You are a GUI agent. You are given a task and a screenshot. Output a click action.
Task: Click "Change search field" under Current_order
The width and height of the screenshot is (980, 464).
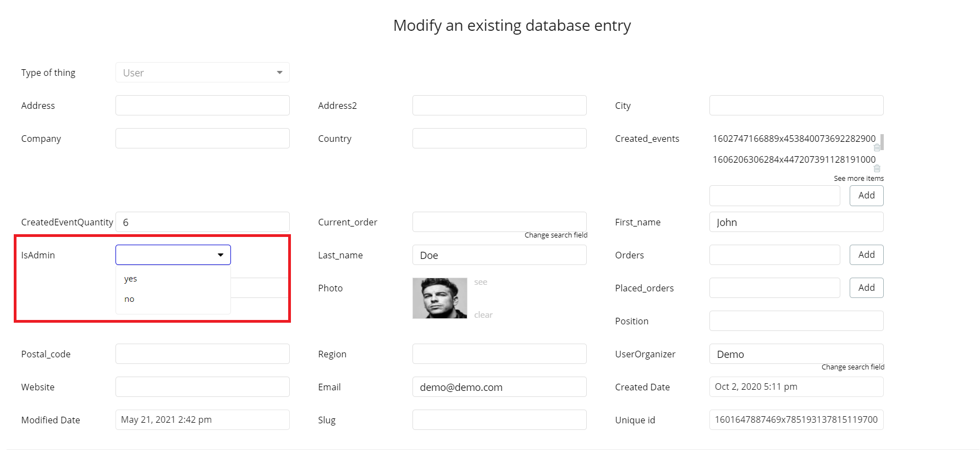[555, 235]
